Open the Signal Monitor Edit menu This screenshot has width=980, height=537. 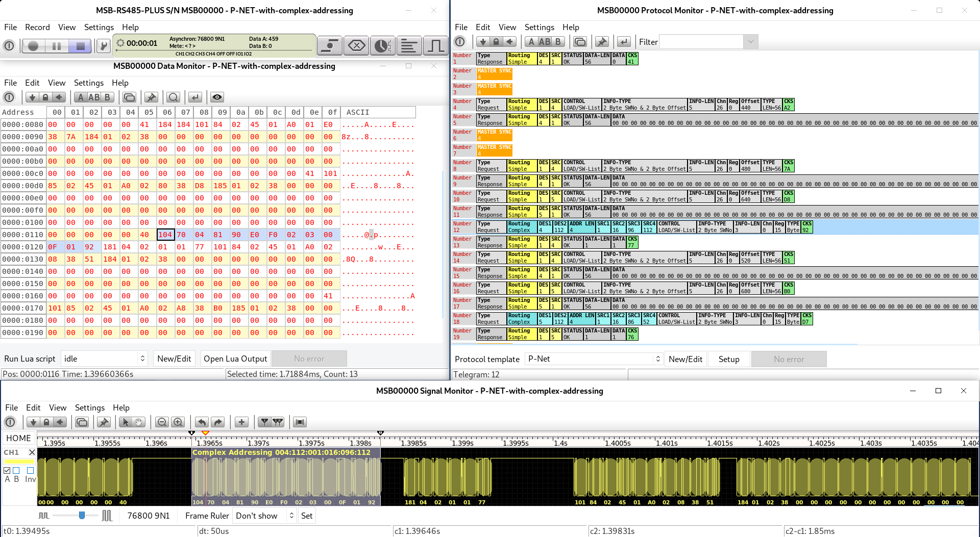[x=33, y=407]
